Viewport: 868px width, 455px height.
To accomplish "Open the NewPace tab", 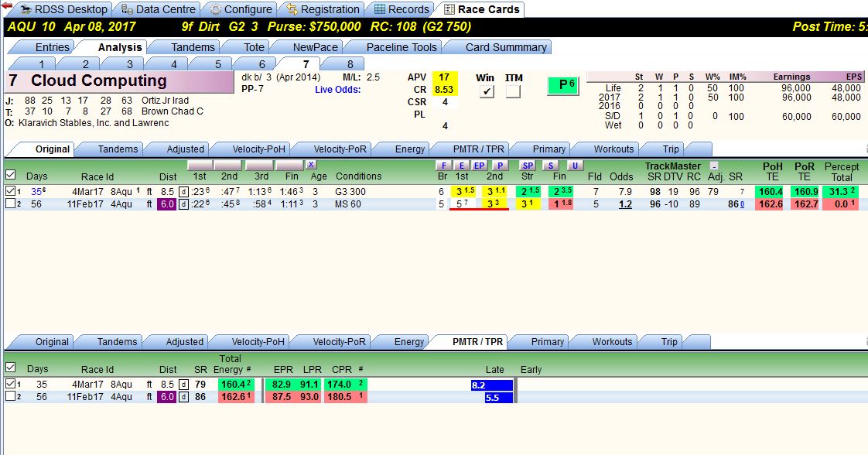I will click(x=315, y=47).
